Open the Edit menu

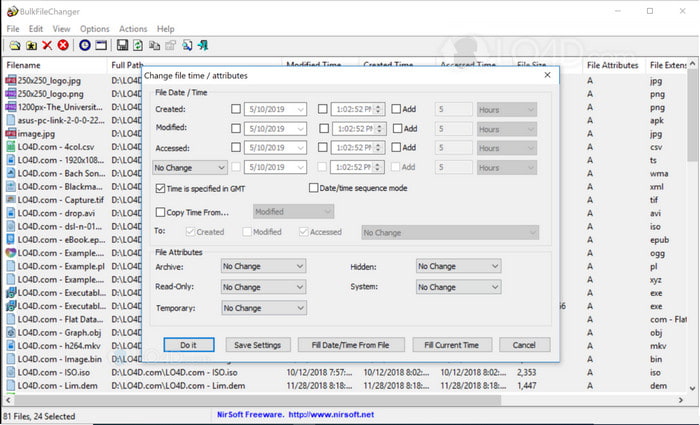[x=36, y=29]
